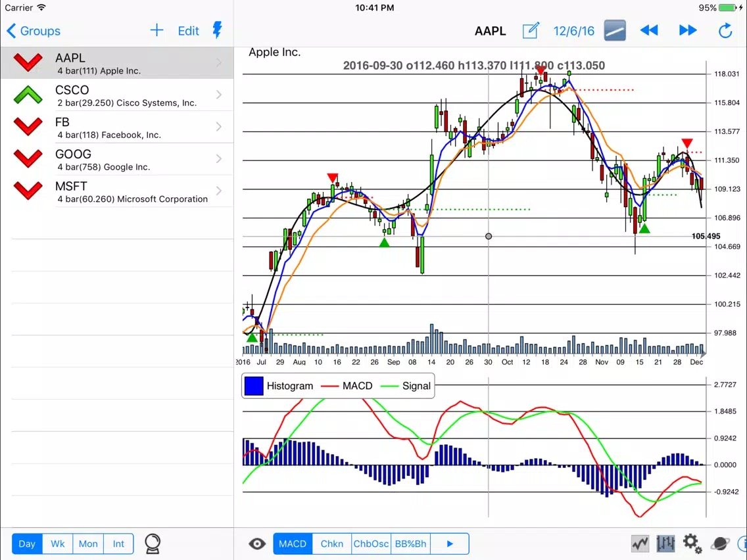Tap the red sell marker near Nov 28
The image size is (747, 560).
[687, 143]
